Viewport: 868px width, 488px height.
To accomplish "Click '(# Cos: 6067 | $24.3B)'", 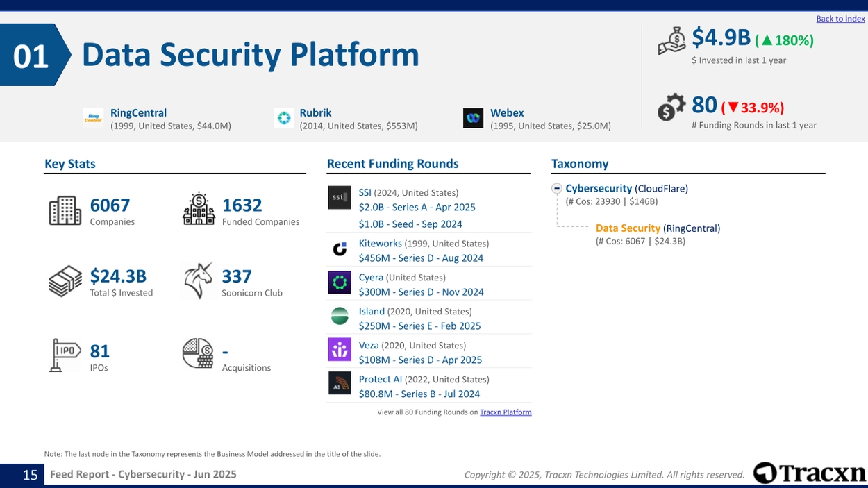I will (640, 241).
